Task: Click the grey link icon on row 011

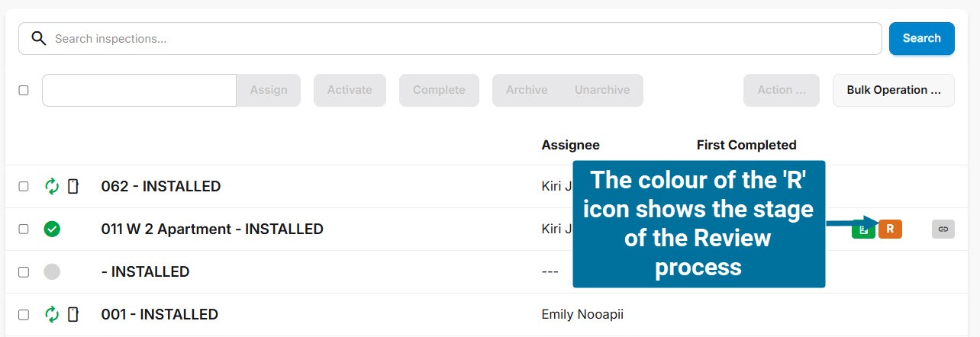Action: pyautogui.click(x=943, y=229)
